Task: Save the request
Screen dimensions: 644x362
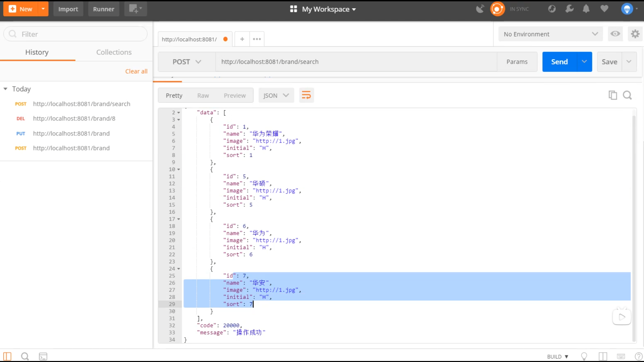Action: [x=609, y=62]
